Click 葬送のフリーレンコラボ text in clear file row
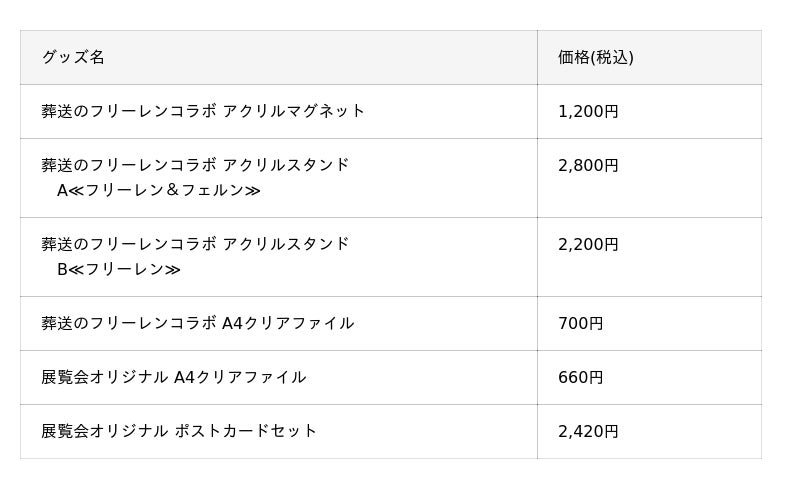 point(129,324)
